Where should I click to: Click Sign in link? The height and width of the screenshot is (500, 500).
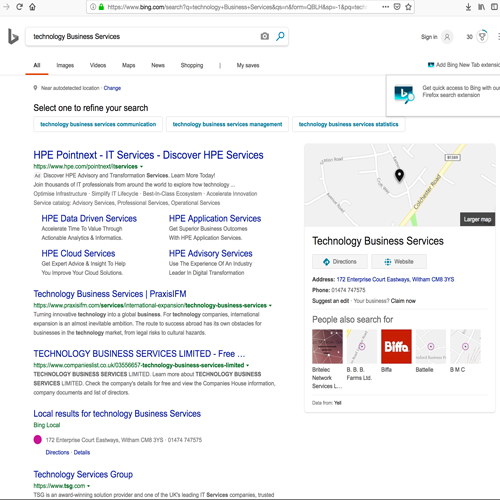[x=429, y=37]
